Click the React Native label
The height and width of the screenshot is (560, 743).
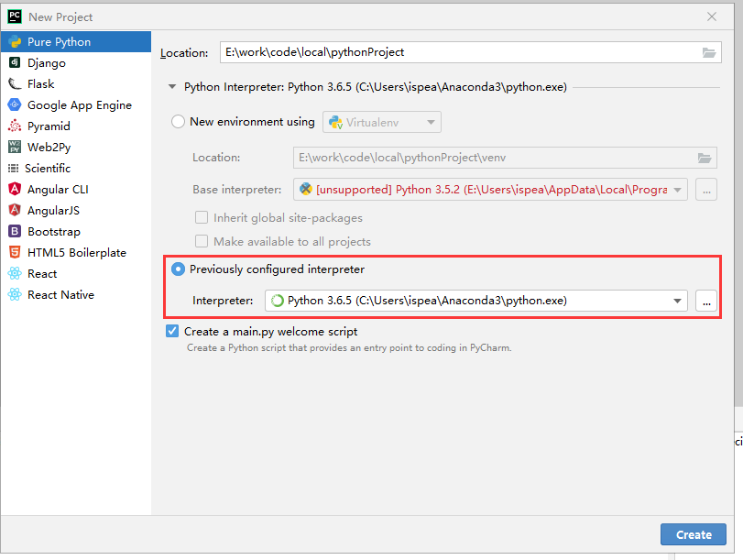click(60, 294)
